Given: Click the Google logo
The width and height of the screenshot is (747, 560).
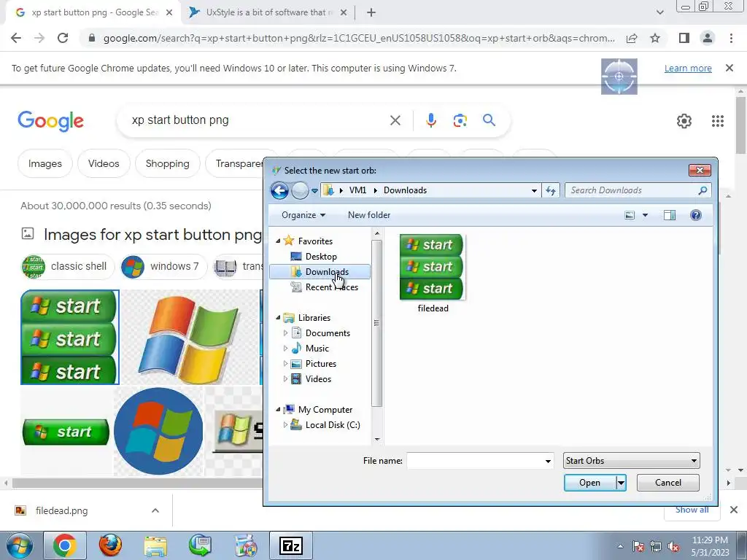Looking at the screenshot, I should click(x=50, y=121).
